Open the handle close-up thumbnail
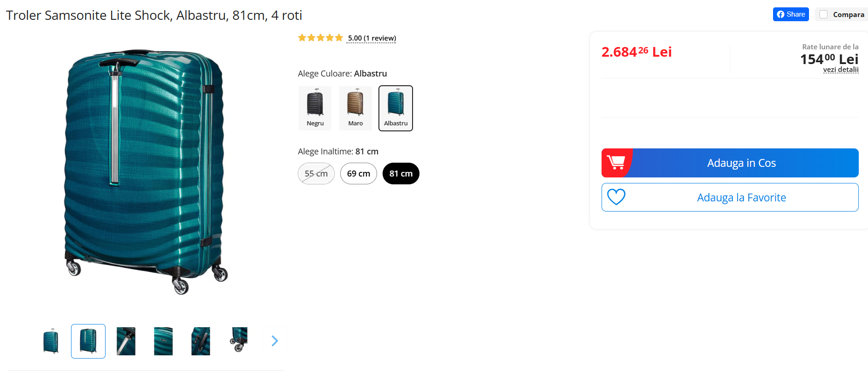The height and width of the screenshot is (371, 868). coord(126,341)
